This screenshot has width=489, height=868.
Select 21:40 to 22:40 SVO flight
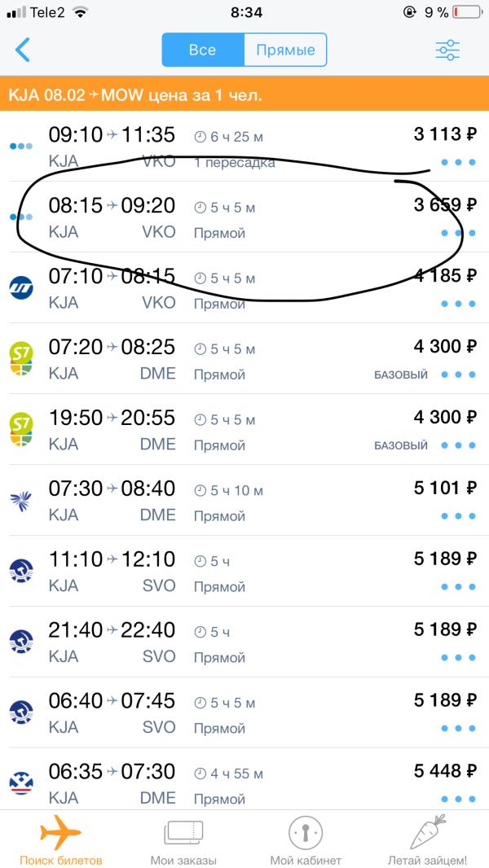click(x=244, y=642)
